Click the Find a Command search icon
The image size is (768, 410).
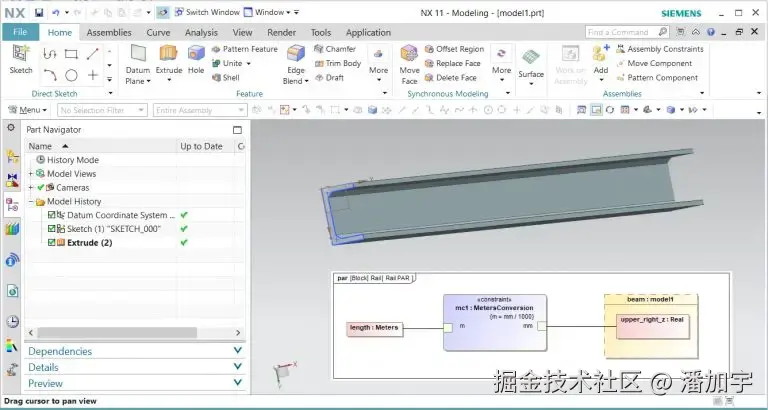click(663, 32)
